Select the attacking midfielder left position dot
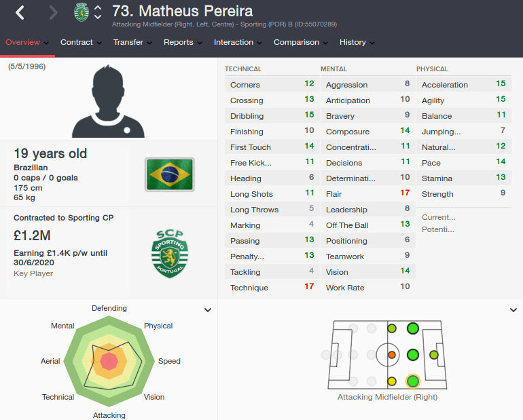The height and width of the screenshot is (420, 523). (412, 328)
